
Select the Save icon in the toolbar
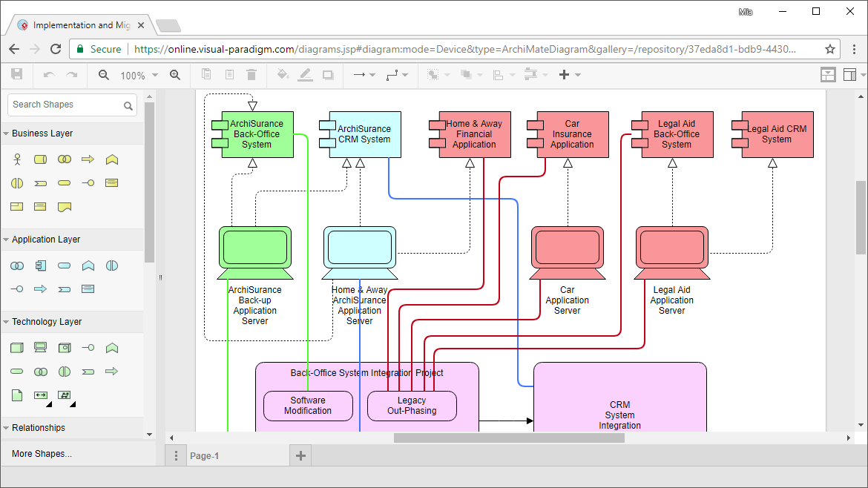tap(17, 74)
